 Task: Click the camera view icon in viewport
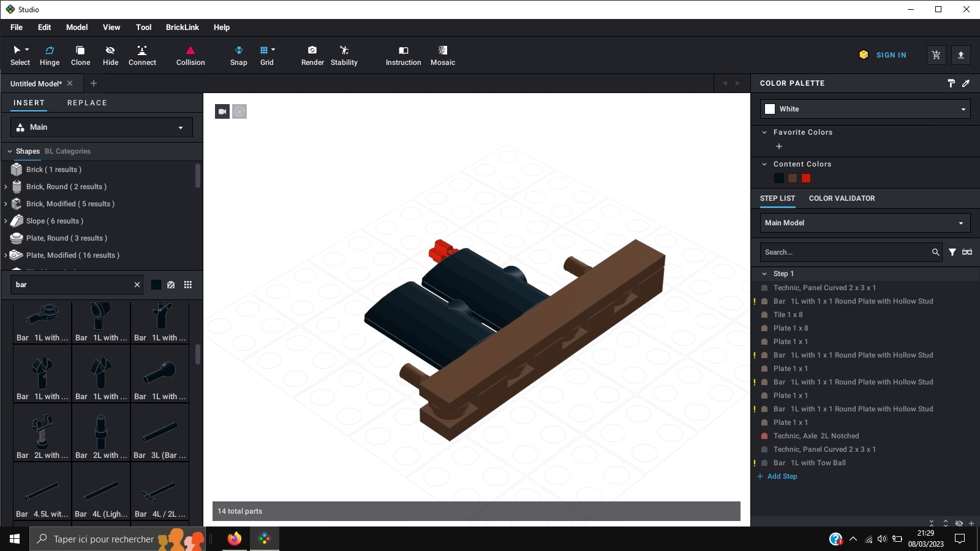coord(222,111)
